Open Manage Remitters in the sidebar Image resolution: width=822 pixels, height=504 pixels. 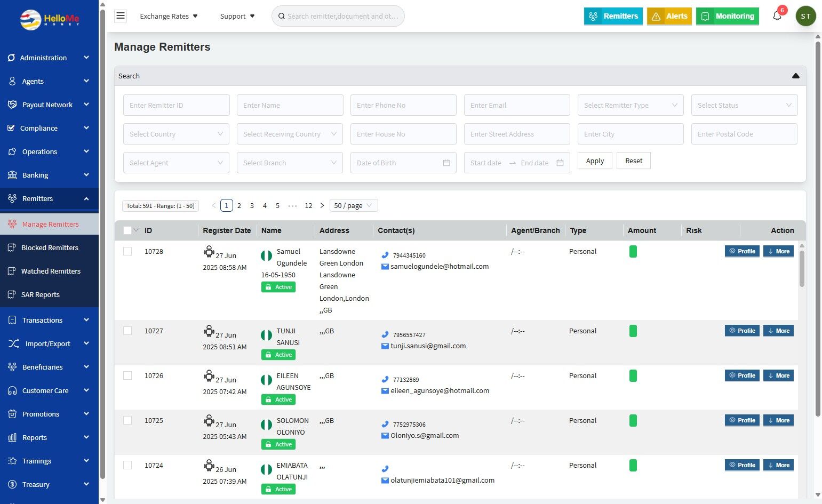[x=49, y=224]
